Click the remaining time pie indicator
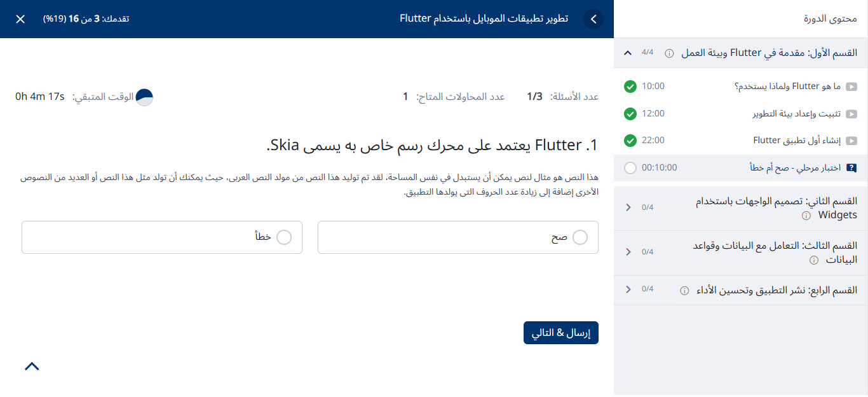868x397 pixels. 145,97
